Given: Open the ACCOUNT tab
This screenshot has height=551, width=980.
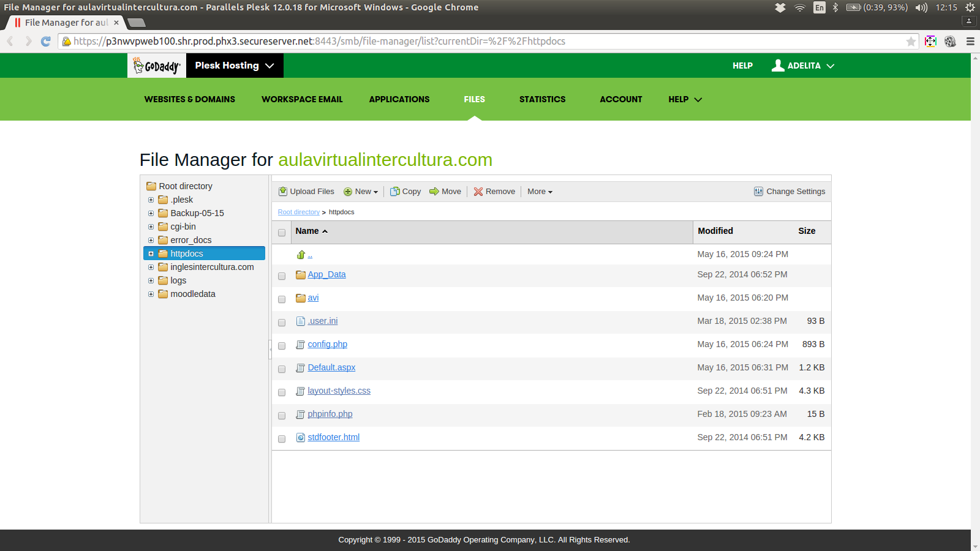Looking at the screenshot, I should (621, 99).
